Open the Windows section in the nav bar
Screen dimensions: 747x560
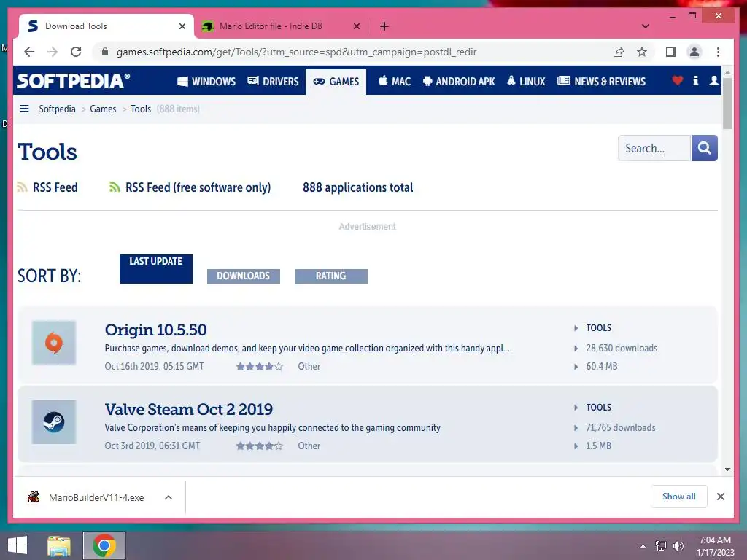[206, 82]
